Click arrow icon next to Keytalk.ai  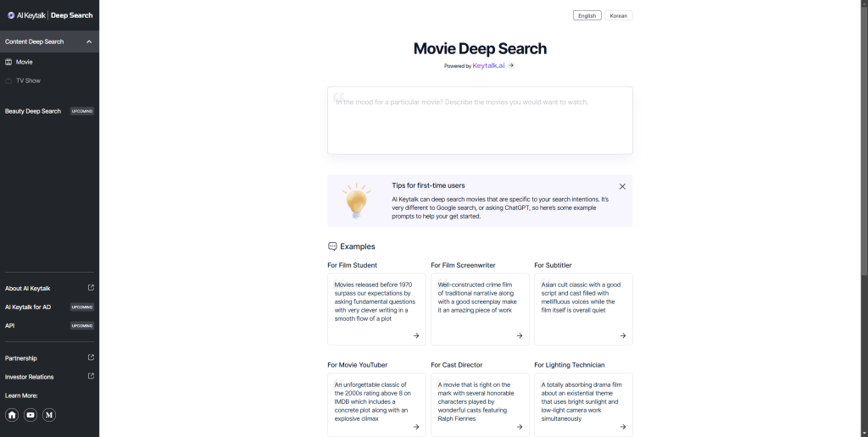(x=511, y=65)
